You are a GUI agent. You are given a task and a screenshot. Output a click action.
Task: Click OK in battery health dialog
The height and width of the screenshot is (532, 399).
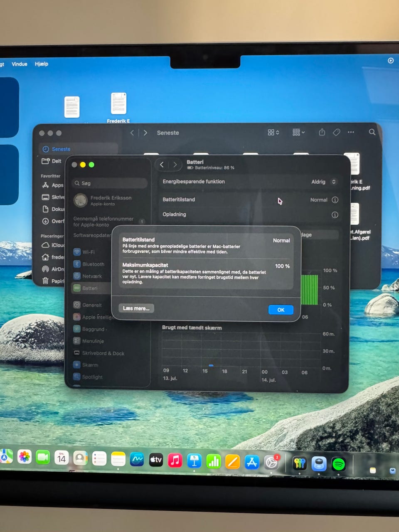coord(281,310)
